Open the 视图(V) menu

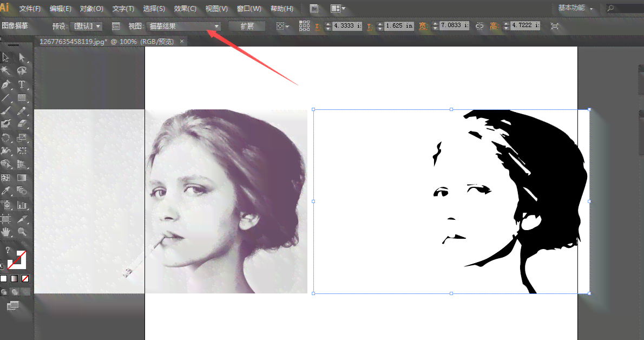pos(216,8)
